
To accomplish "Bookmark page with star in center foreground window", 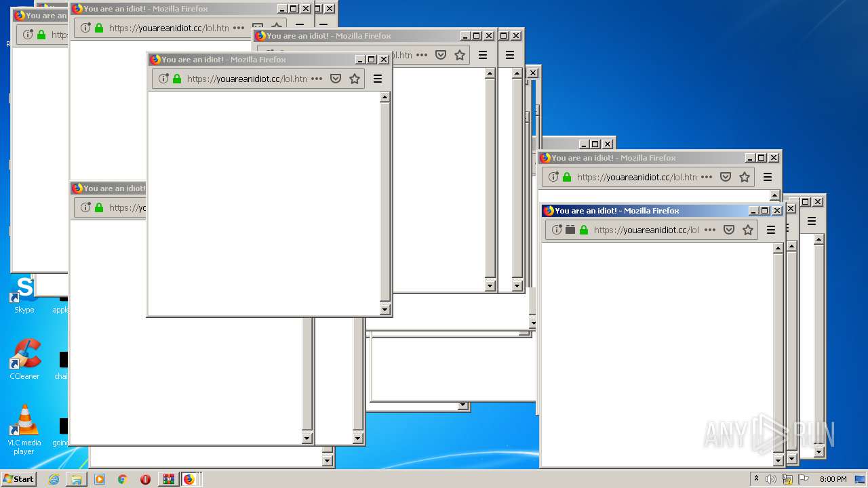I will 354,79.
